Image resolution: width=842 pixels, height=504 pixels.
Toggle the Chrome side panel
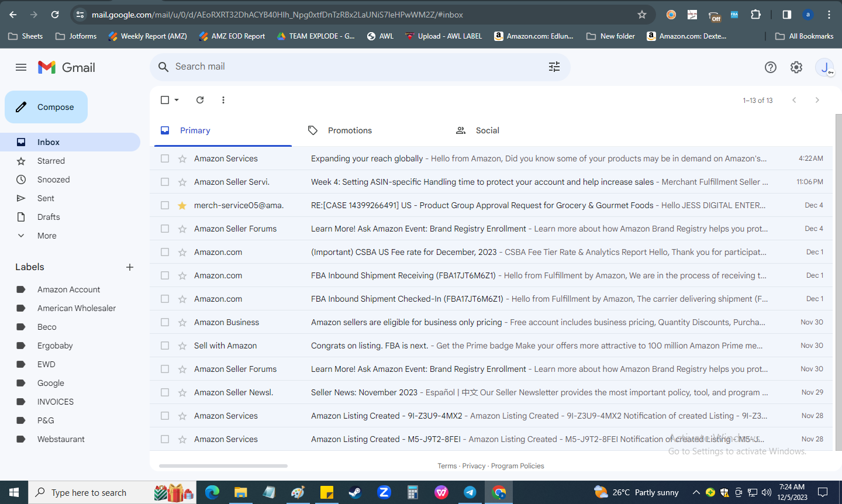(787, 15)
